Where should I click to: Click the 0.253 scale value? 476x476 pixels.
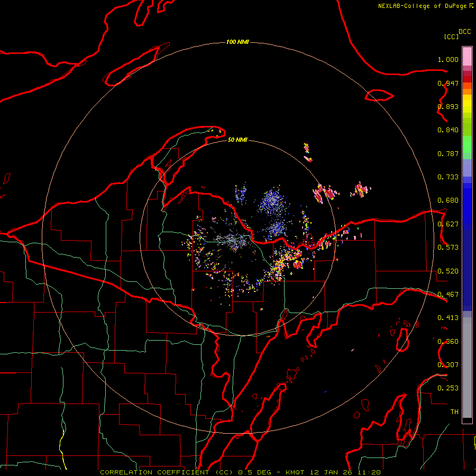(x=448, y=388)
